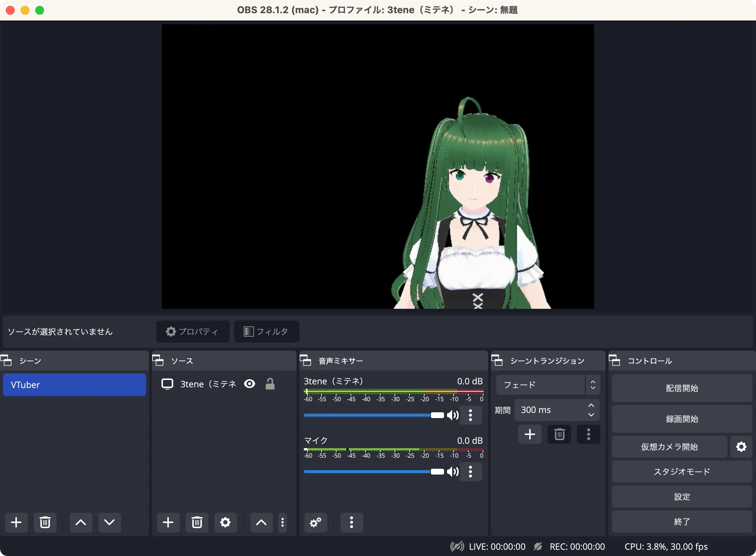The image size is (756, 556).
Task: Click the マイク 0.0 dB level value
Action: coord(470,440)
